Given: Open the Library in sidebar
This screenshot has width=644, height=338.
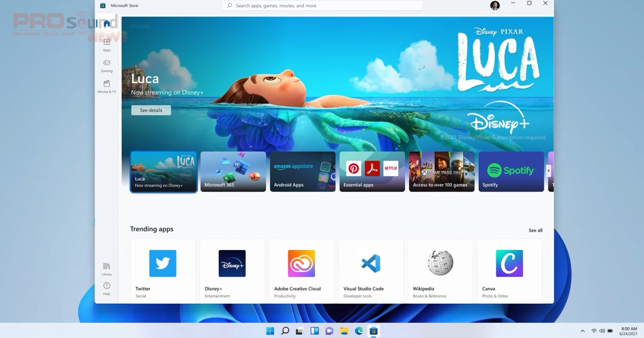Looking at the screenshot, I should [x=107, y=269].
